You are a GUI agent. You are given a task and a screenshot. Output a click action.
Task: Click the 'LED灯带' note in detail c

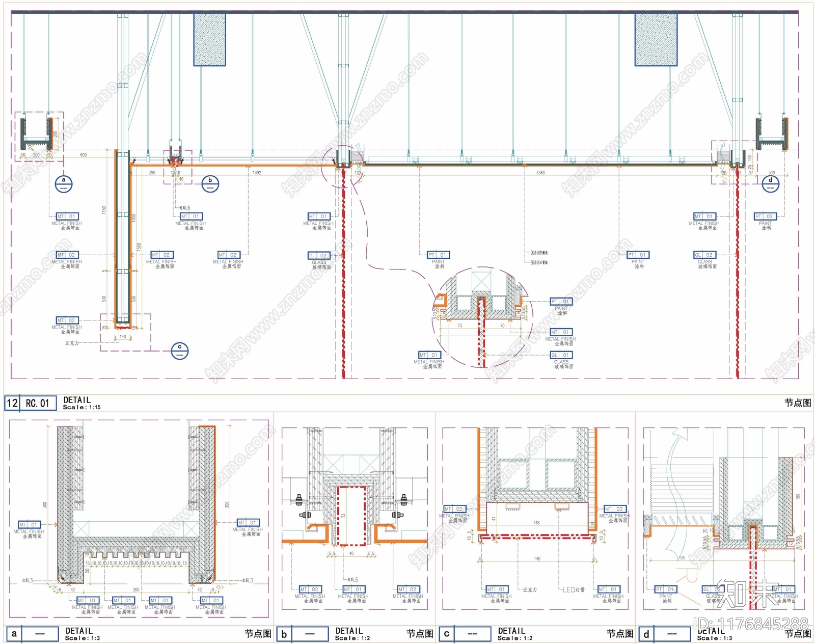[574, 589]
